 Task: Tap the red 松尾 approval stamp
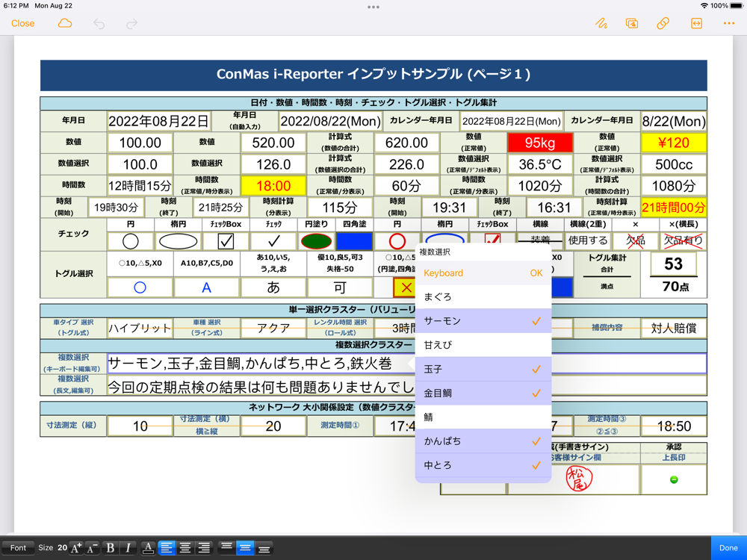coord(579,479)
